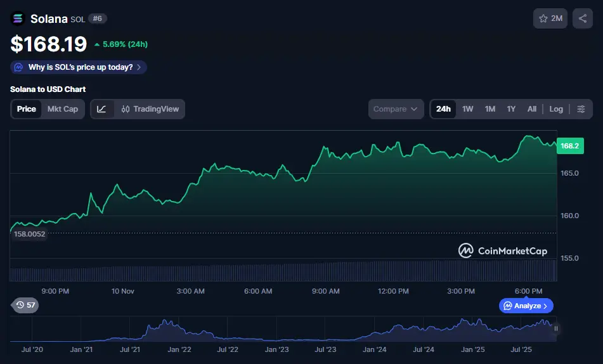
Task: Click Jul '24 on the range navigator
Action: coord(424,349)
